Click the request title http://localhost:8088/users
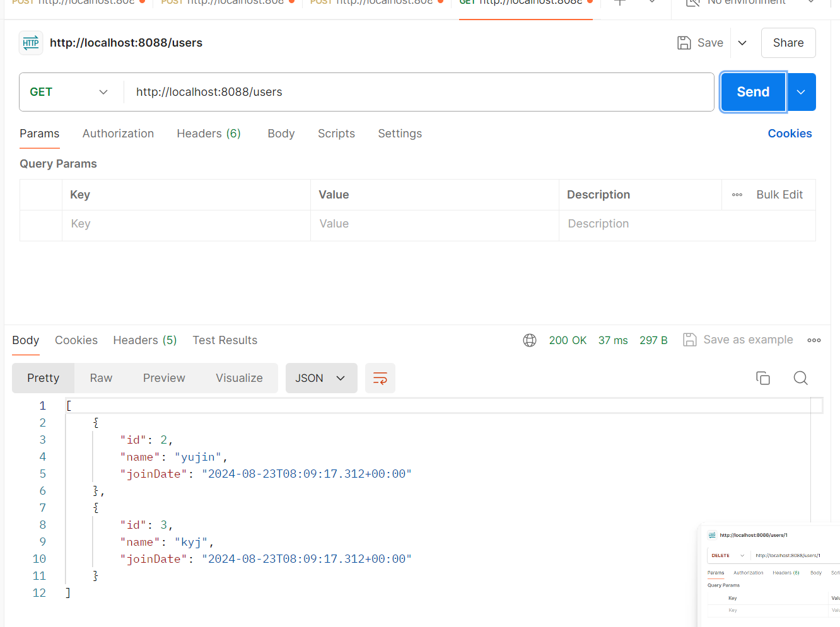Screen dimensions: 840x627 pos(126,43)
